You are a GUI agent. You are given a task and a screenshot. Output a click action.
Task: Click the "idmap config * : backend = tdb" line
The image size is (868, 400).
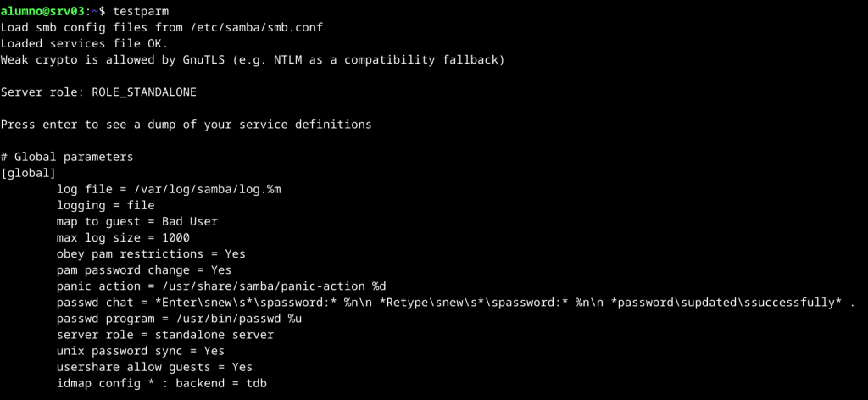(x=162, y=383)
